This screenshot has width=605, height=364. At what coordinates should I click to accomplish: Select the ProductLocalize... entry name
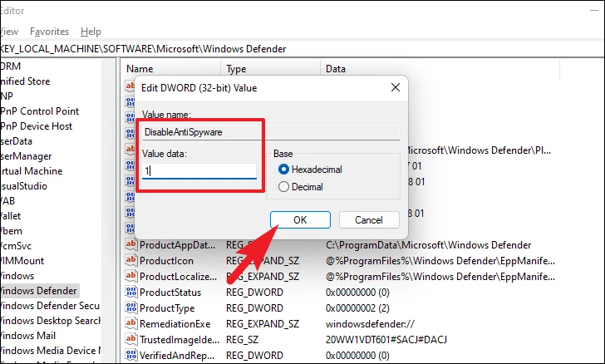(x=178, y=277)
